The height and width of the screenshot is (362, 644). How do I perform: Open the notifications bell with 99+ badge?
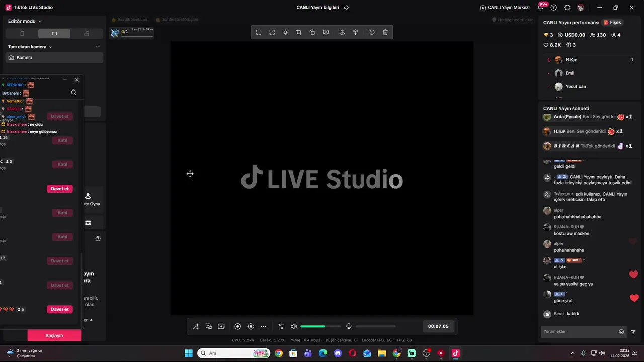(541, 7)
